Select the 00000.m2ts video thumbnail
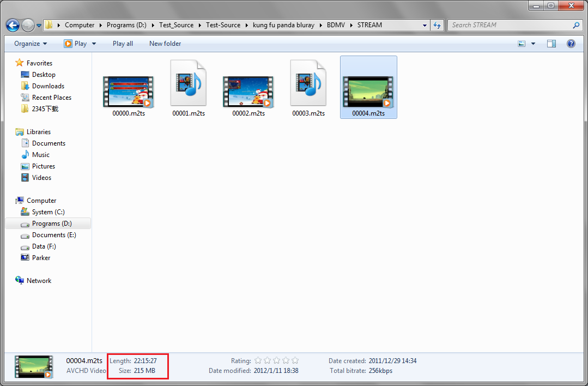Screen dimensions: 588x386 (129, 92)
